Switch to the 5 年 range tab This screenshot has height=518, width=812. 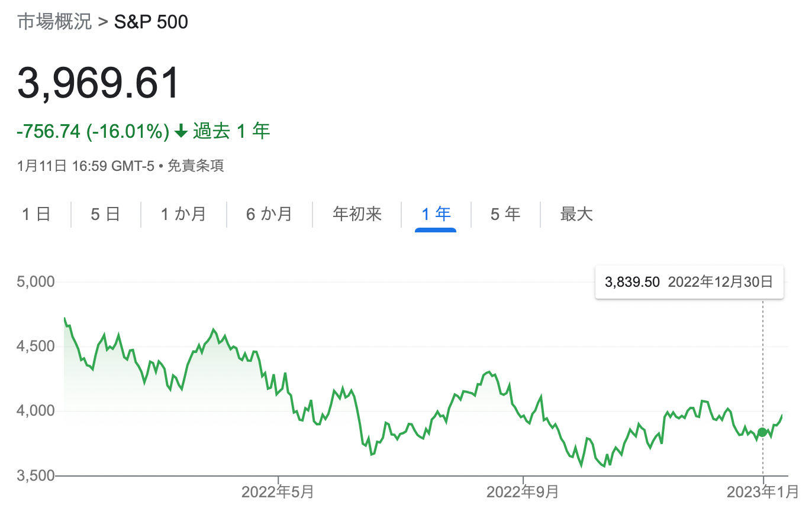505,213
